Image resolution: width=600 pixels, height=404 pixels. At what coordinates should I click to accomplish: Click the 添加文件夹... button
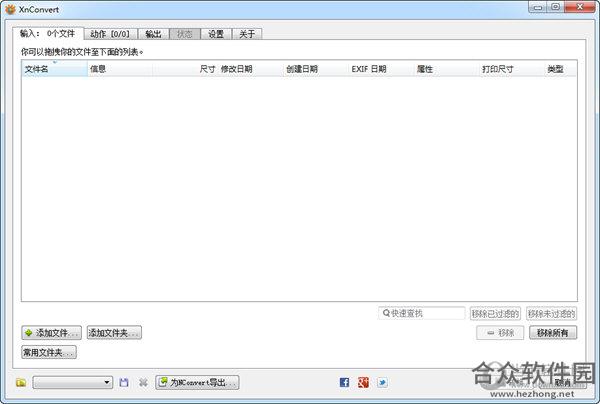[x=114, y=333]
